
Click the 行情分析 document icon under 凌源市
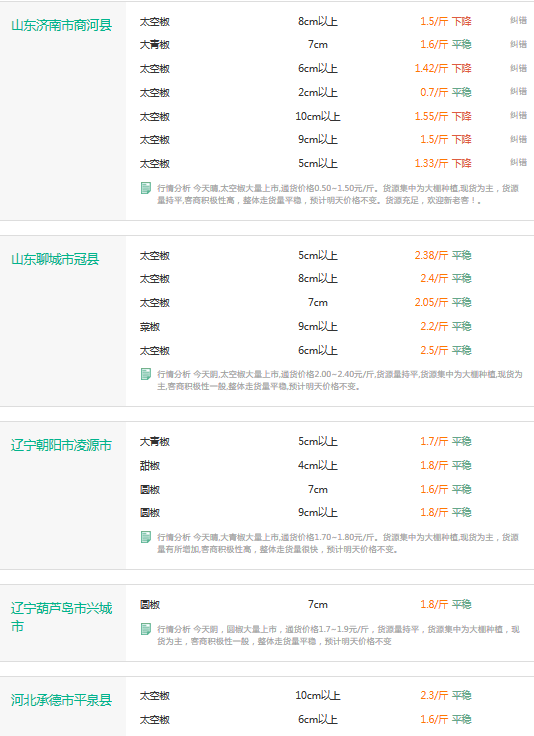tap(145, 537)
